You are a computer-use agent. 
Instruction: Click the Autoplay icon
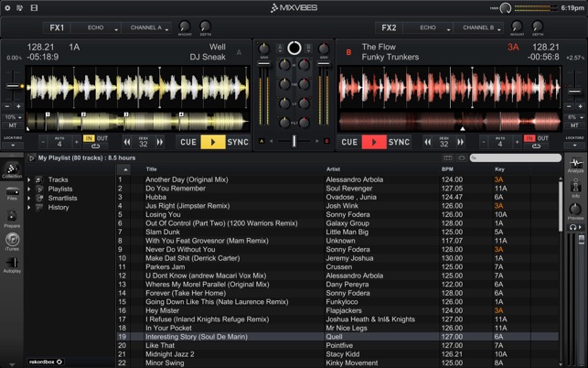(12, 265)
